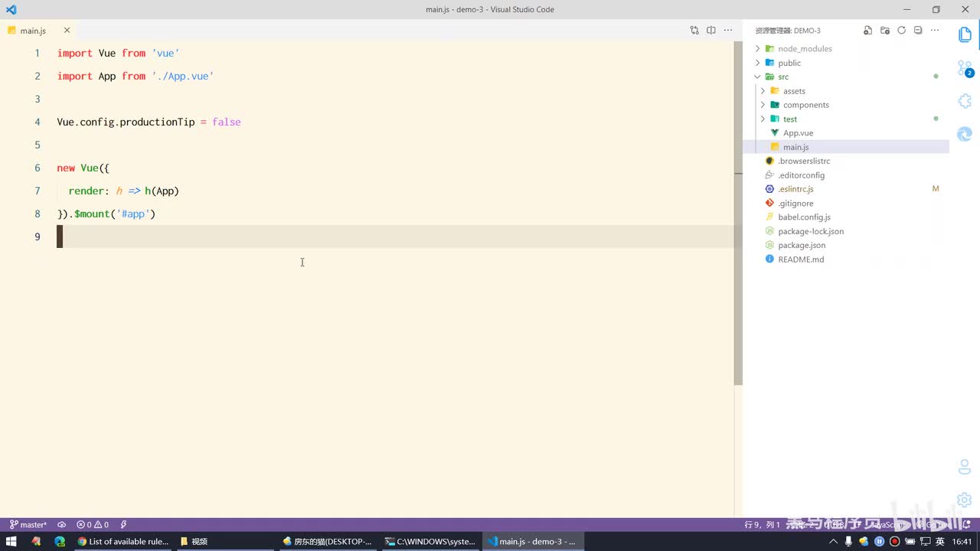Open Source Control view with badge 2
This screenshot has height=551, width=980.
965,69
